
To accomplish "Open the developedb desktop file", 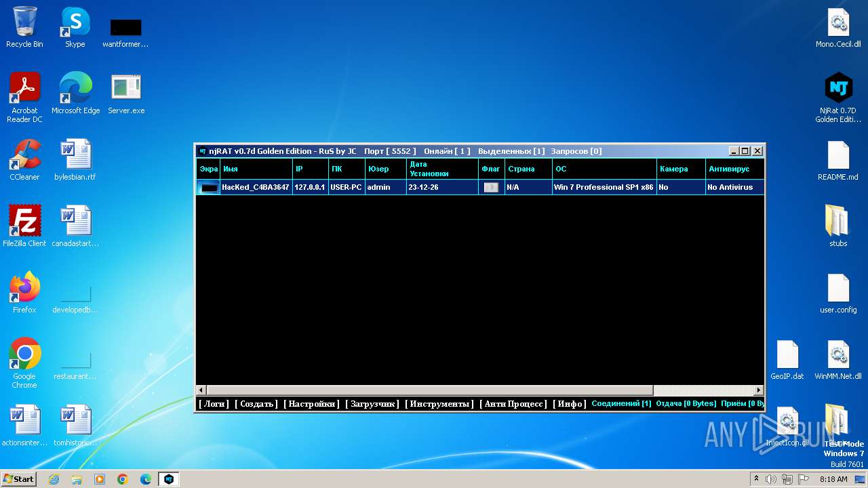I will click(x=75, y=298).
